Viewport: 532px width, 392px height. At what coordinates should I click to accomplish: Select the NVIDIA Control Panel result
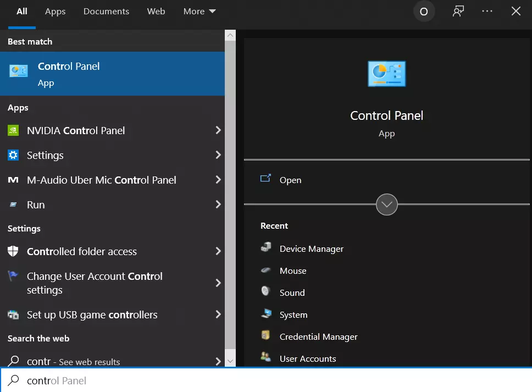[x=112, y=130]
